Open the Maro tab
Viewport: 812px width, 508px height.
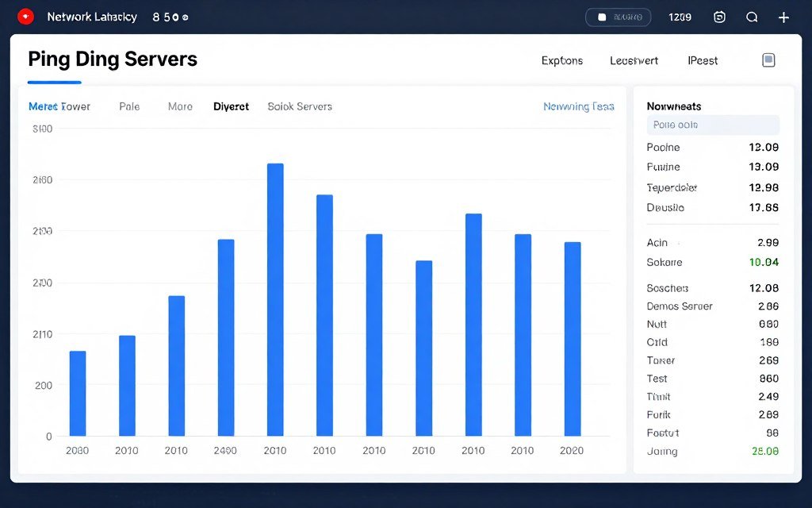(180, 106)
